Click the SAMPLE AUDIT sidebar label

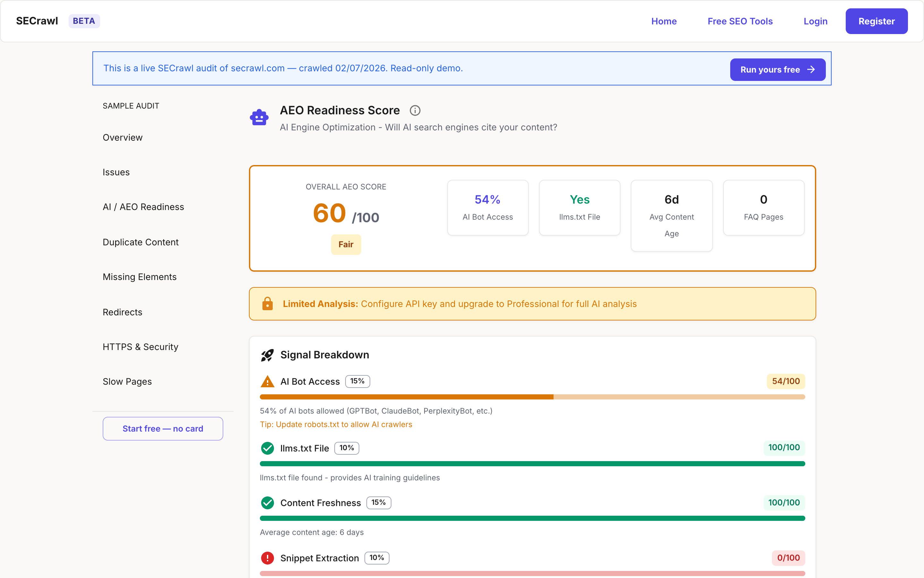[x=131, y=106]
